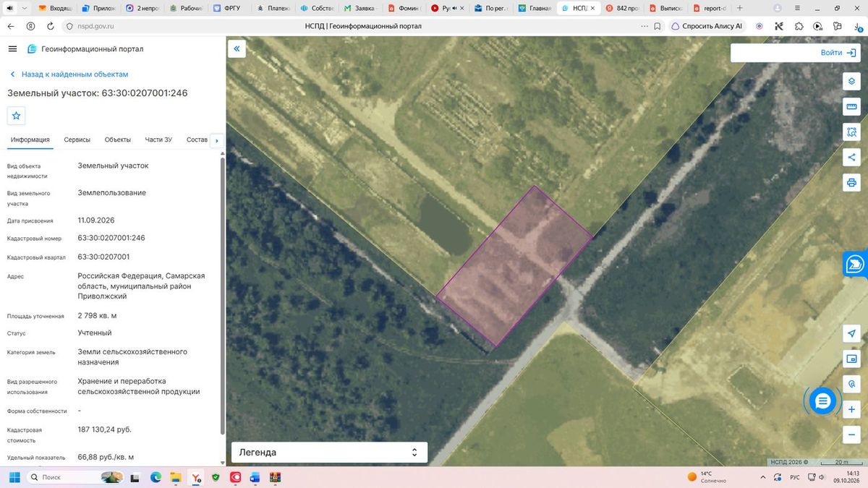Switch to the Сервисы tab

point(77,140)
